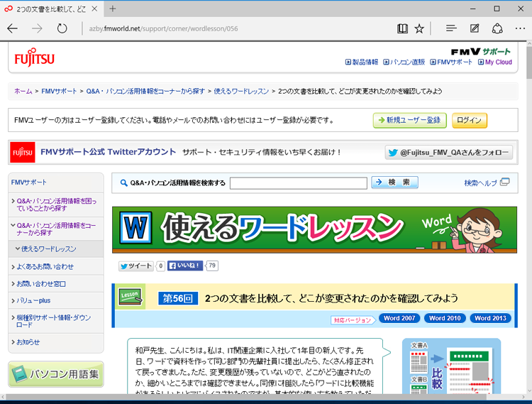Screen dimensions: 532x404
Task: Open Edge More actions menu
Action: point(519,28)
